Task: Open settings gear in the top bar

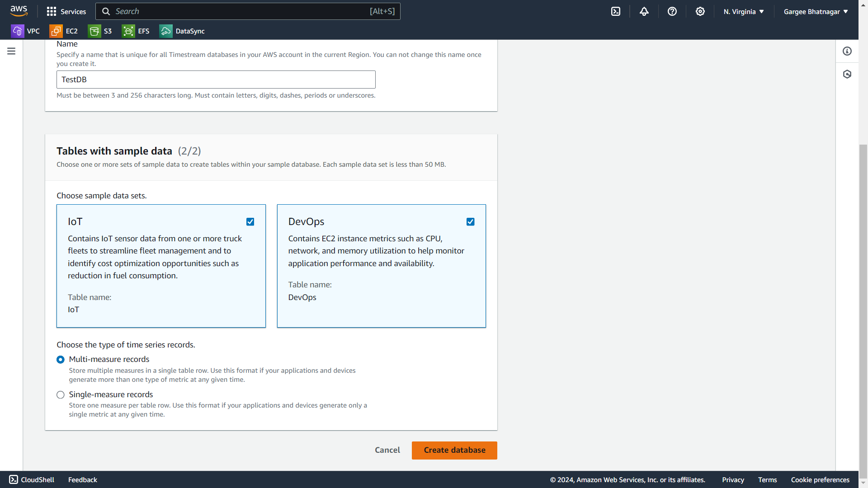Action: (700, 11)
